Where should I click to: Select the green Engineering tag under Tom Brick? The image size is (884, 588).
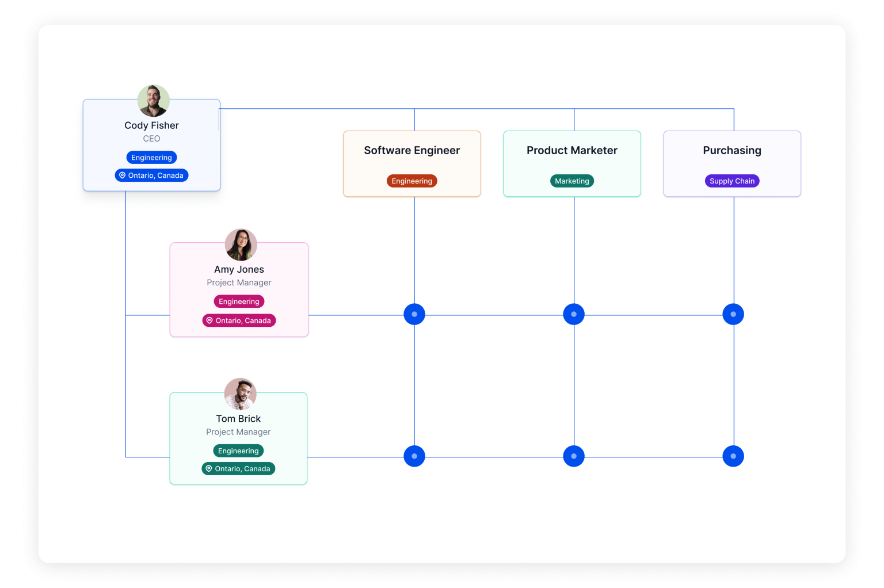[238, 451]
